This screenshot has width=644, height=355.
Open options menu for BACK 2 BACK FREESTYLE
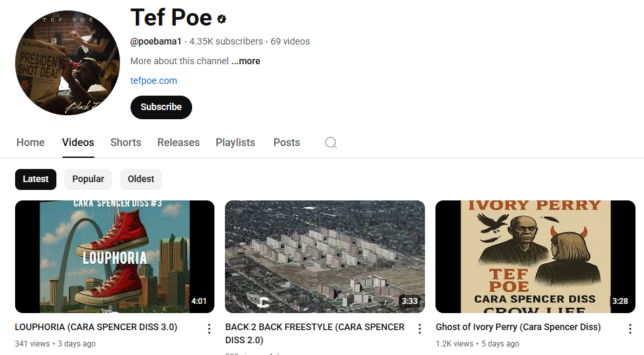(420, 329)
